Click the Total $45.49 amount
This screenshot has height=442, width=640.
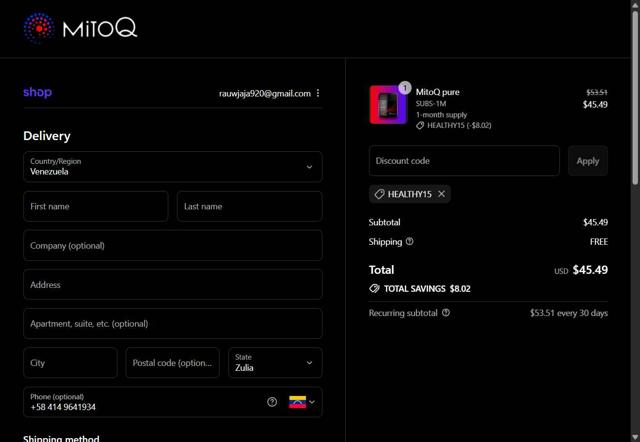[x=590, y=270]
